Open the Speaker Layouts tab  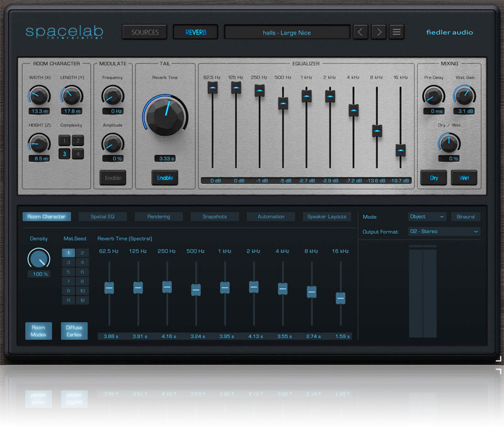point(326,217)
